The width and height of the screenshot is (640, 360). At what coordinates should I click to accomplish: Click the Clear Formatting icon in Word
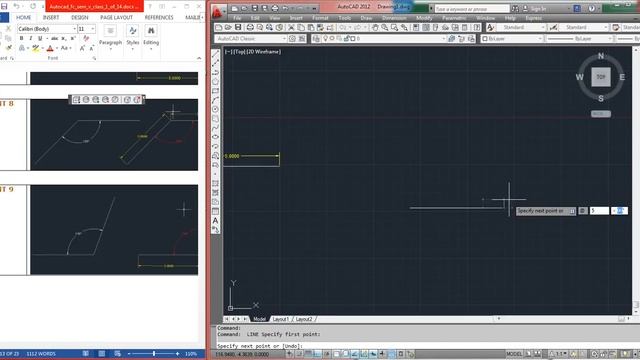[x=86, y=38]
